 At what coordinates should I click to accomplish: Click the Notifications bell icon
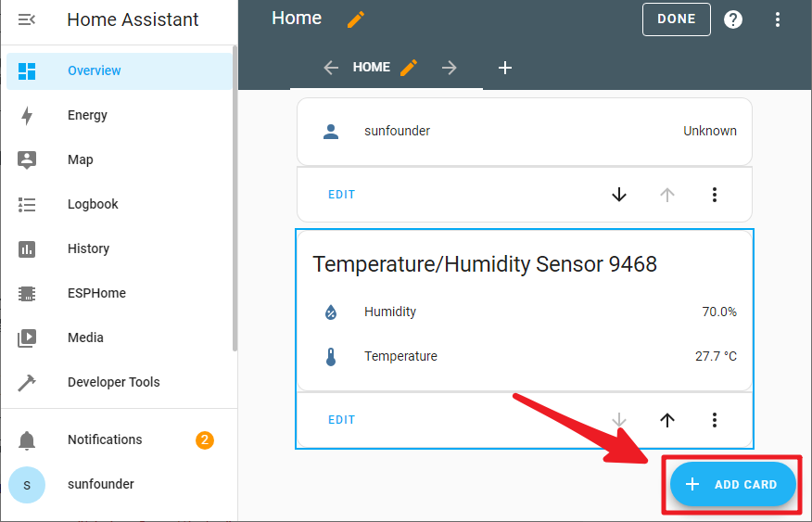[x=26, y=440]
